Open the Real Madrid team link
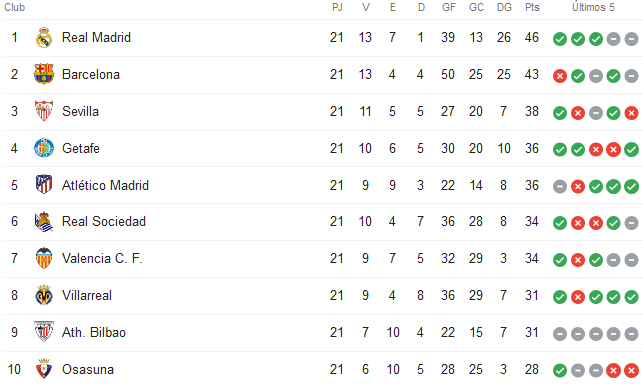This screenshot has height=384, width=642. tap(96, 38)
